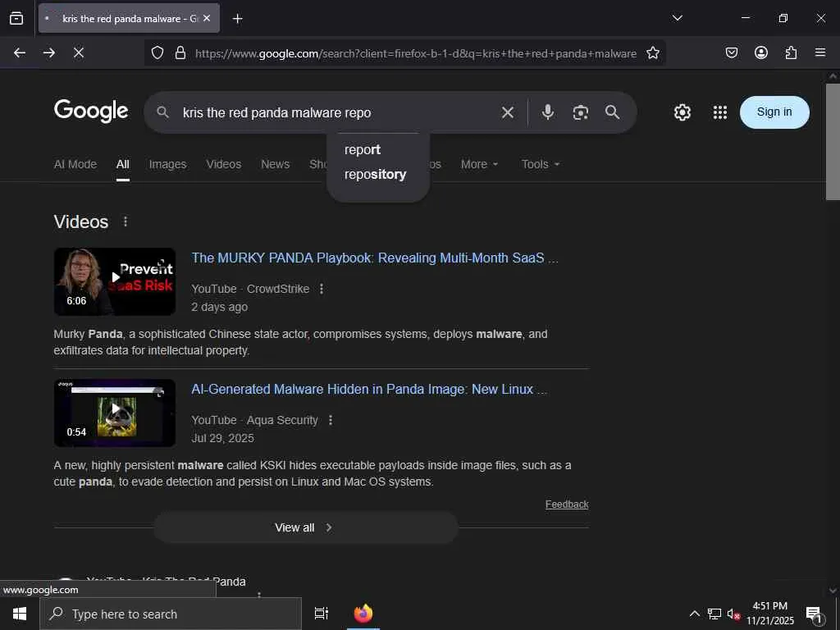Clear the search query with X
Screen dimensions: 840x630
coord(507,112)
